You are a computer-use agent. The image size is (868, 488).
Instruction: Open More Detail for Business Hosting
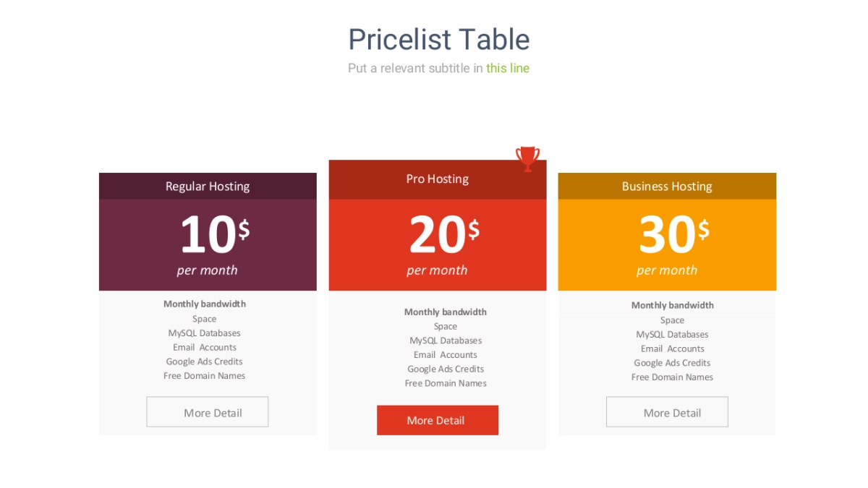point(667,412)
